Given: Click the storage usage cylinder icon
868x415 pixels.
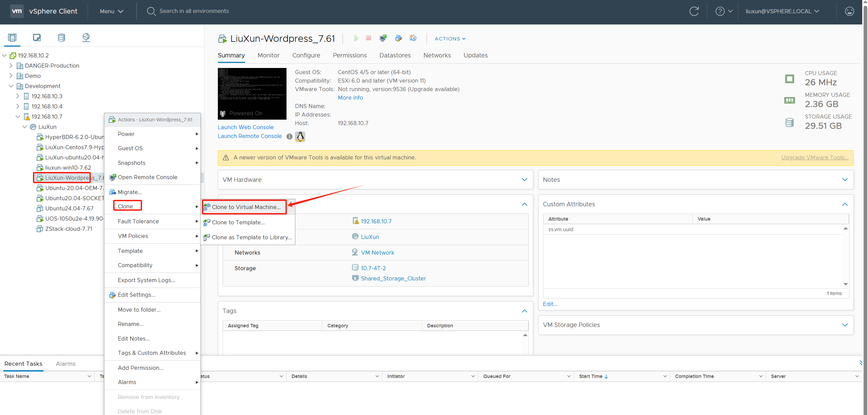Looking at the screenshot, I should coord(789,122).
